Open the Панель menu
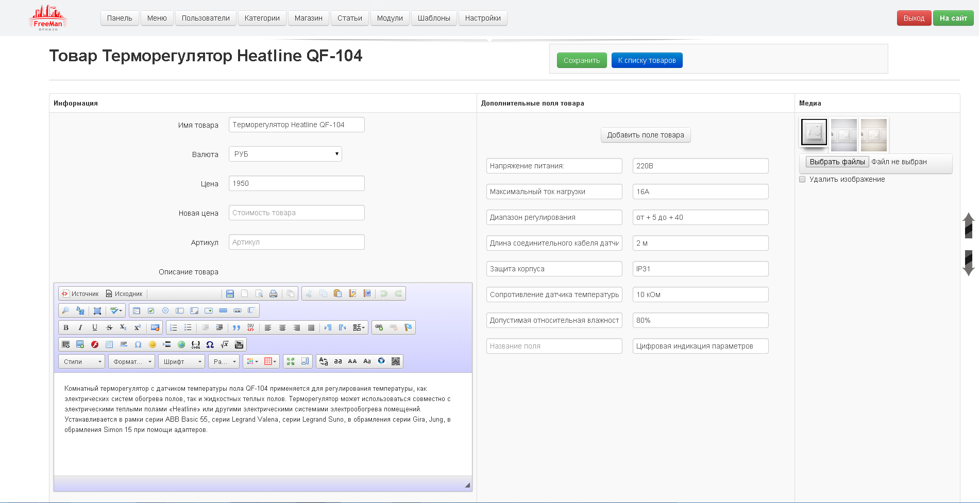 coord(120,18)
